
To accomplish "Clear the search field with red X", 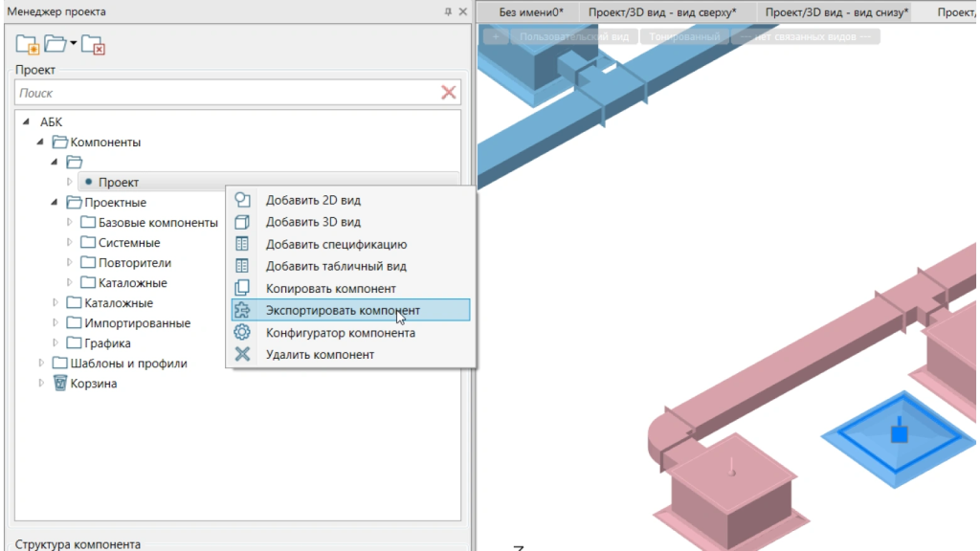I will click(448, 93).
